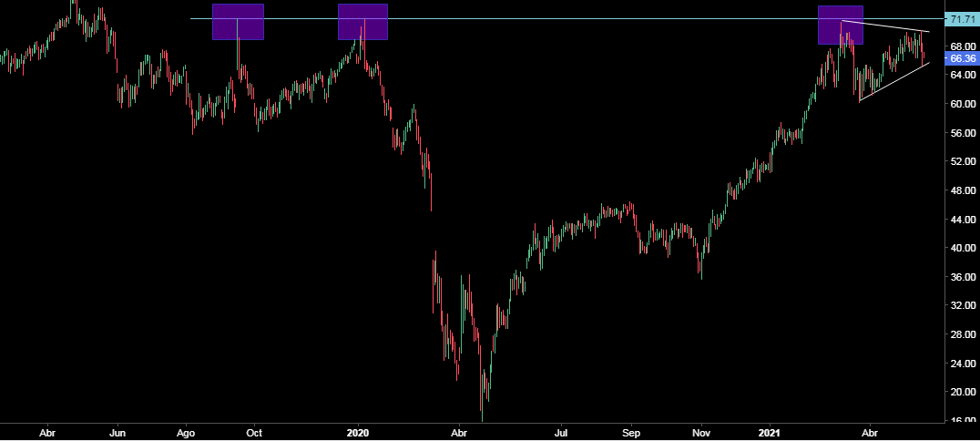Click the 60.00 price axis label
The image size is (980, 441).
click(963, 104)
